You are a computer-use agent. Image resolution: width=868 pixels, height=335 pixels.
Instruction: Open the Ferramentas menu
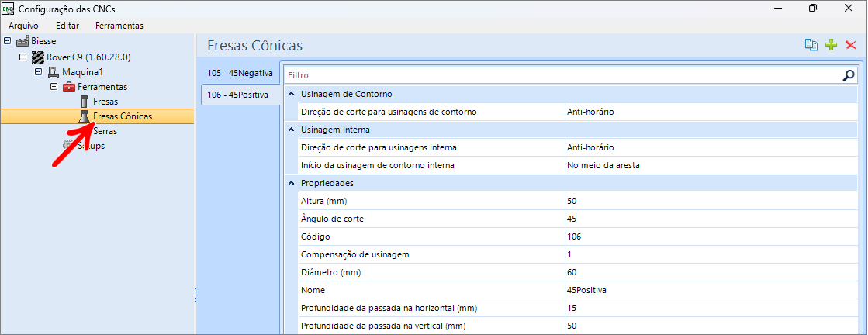pos(119,26)
